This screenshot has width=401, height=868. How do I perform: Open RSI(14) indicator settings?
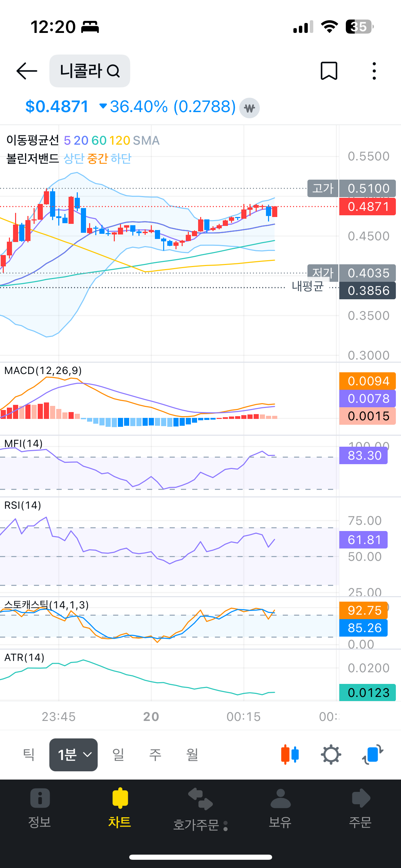pyautogui.click(x=23, y=505)
